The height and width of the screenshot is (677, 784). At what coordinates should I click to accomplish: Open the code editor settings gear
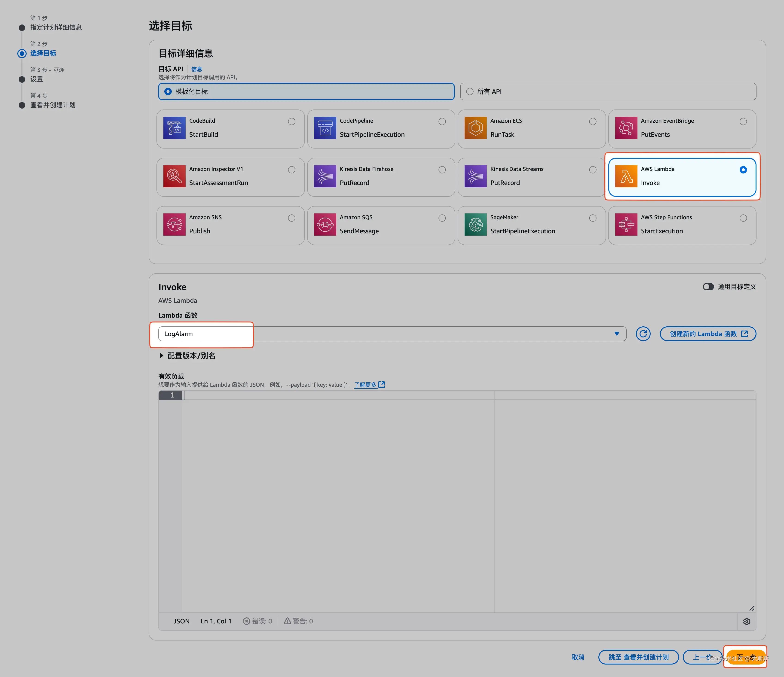click(x=746, y=621)
